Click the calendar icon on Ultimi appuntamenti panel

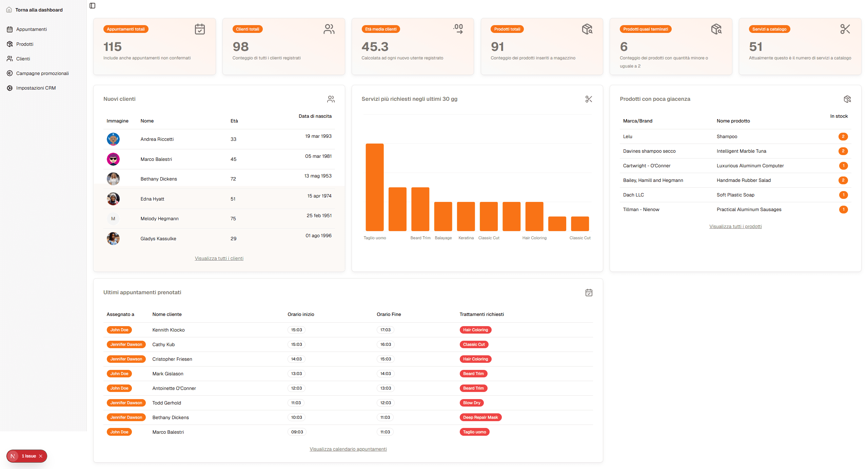click(589, 292)
